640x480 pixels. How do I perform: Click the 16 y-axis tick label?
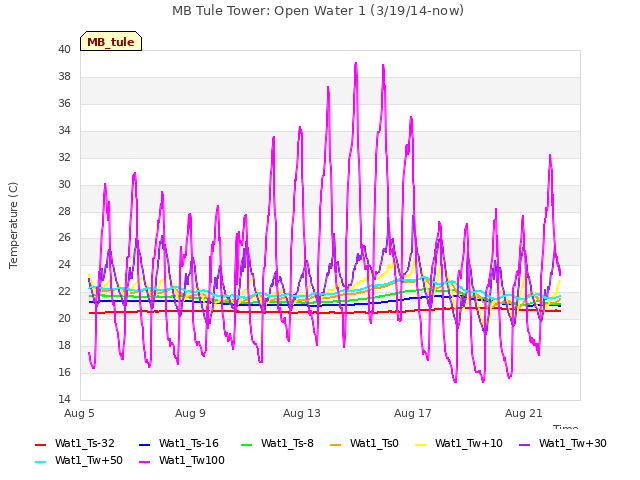pyautogui.click(x=64, y=372)
